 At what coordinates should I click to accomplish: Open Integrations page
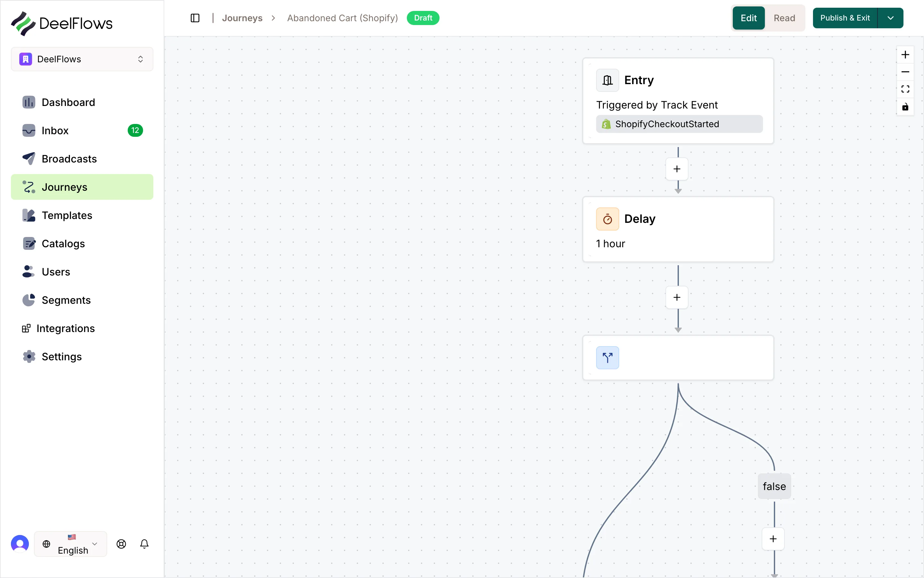pyautogui.click(x=82, y=329)
